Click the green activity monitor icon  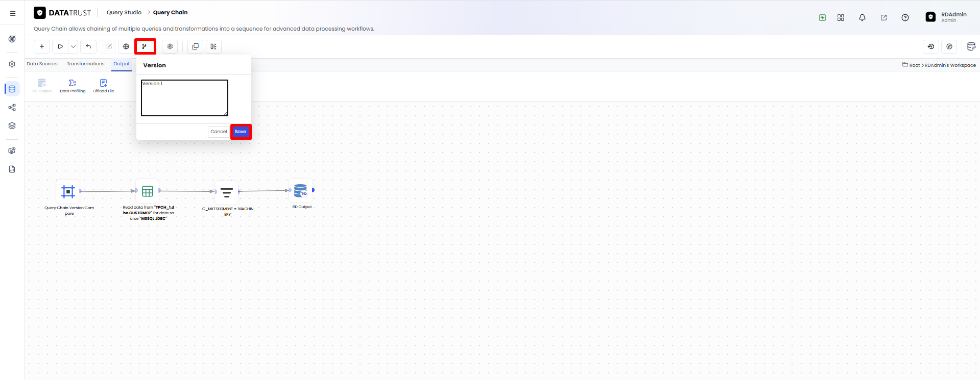(x=822, y=17)
